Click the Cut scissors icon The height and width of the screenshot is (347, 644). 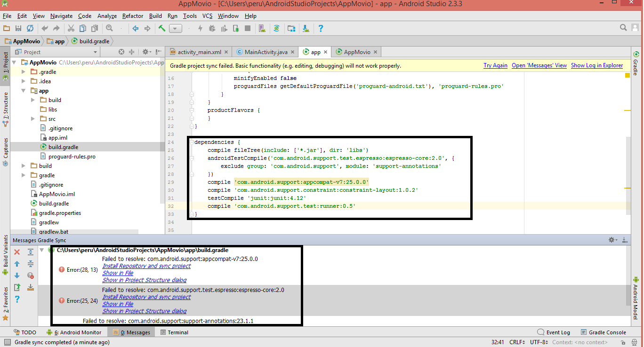tap(71, 29)
